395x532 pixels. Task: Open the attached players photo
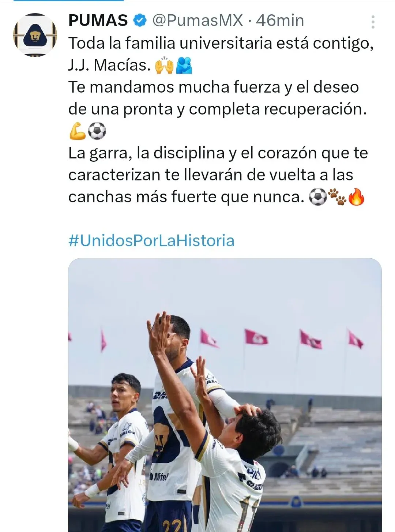225,395
